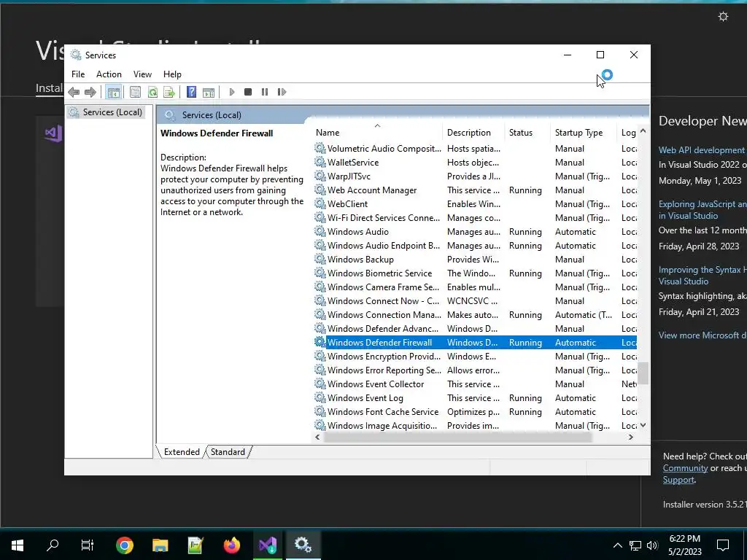
Task: Select the Windows Audio service
Action: [475, 231]
